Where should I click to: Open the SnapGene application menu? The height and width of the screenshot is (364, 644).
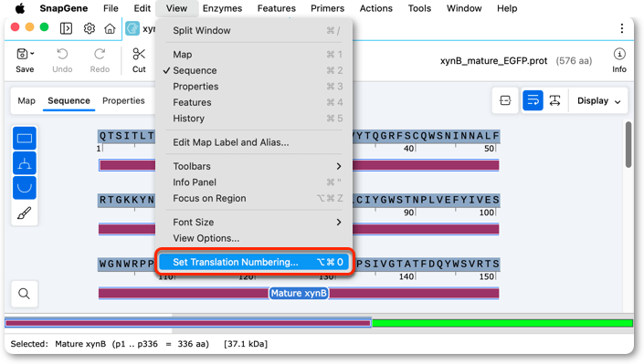64,8
